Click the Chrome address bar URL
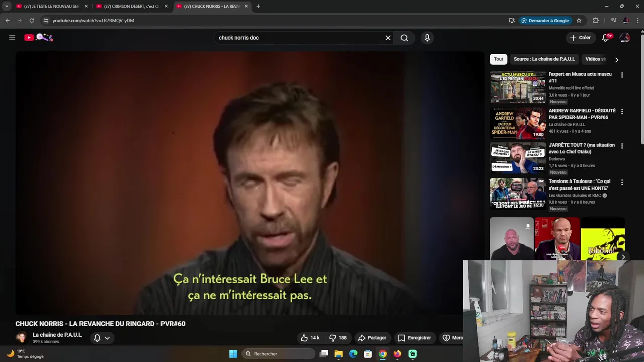Viewport: 644px width, 362px height. click(93, 21)
